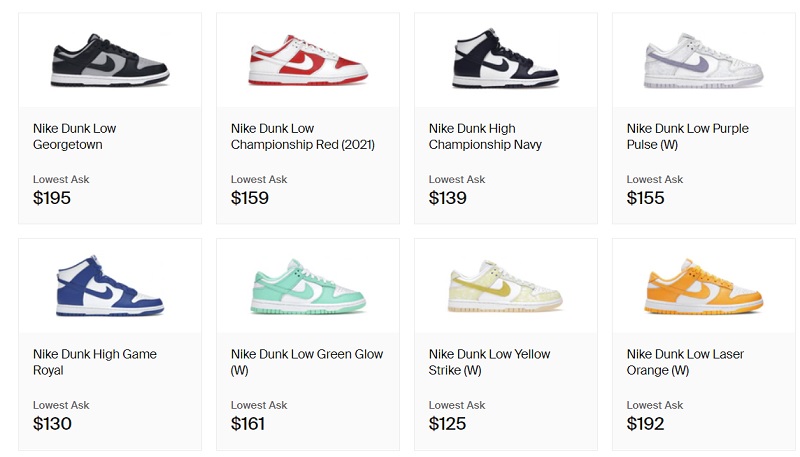The image size is (800, 457).
Task: Select the $161 lowest ask price
Action: pyautogui.click(x=248, y=424)
